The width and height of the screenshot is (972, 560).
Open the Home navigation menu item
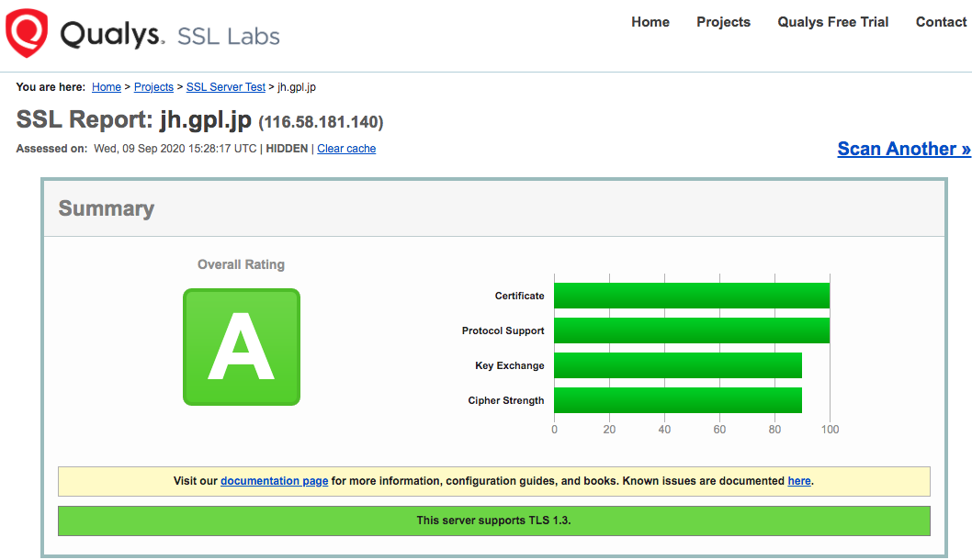(x=650, y=22)
